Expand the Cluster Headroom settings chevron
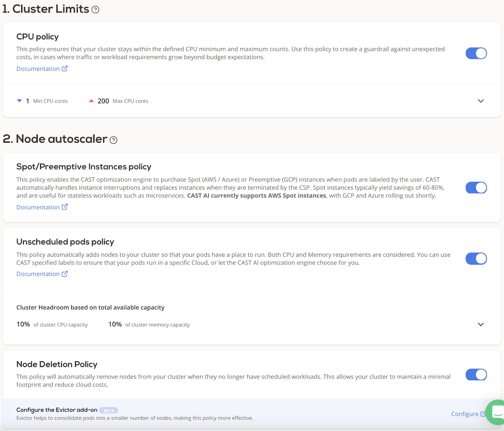The height and width of the screenshot is (431, 504). pos(480,325)
